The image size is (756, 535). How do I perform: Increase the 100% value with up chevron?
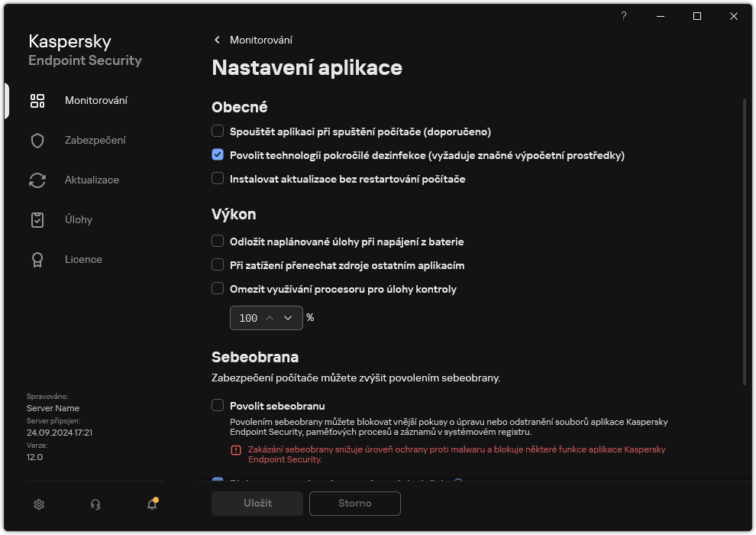click(x=271, y=317)
